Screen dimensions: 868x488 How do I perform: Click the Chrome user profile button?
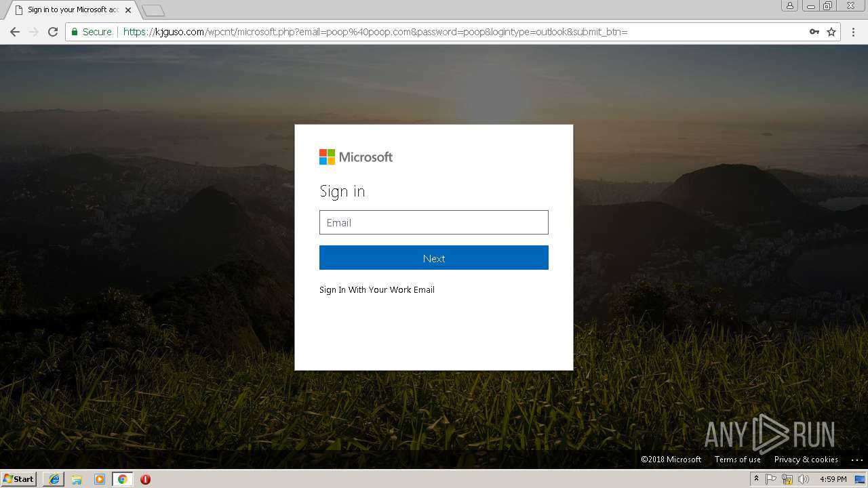pyautogui.click(x=789, y=5)
